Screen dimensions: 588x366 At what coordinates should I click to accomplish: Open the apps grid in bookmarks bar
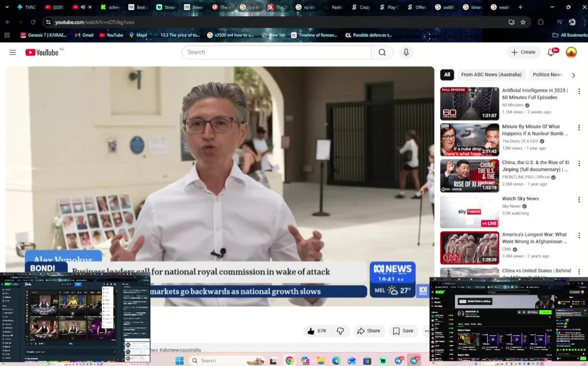tap(7, 35)
